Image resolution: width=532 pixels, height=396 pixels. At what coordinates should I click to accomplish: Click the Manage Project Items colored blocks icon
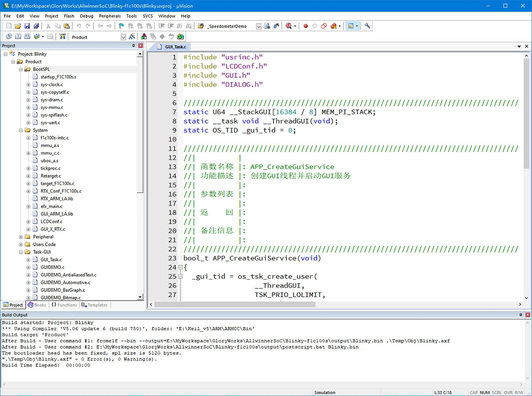(x=144, y=37)
